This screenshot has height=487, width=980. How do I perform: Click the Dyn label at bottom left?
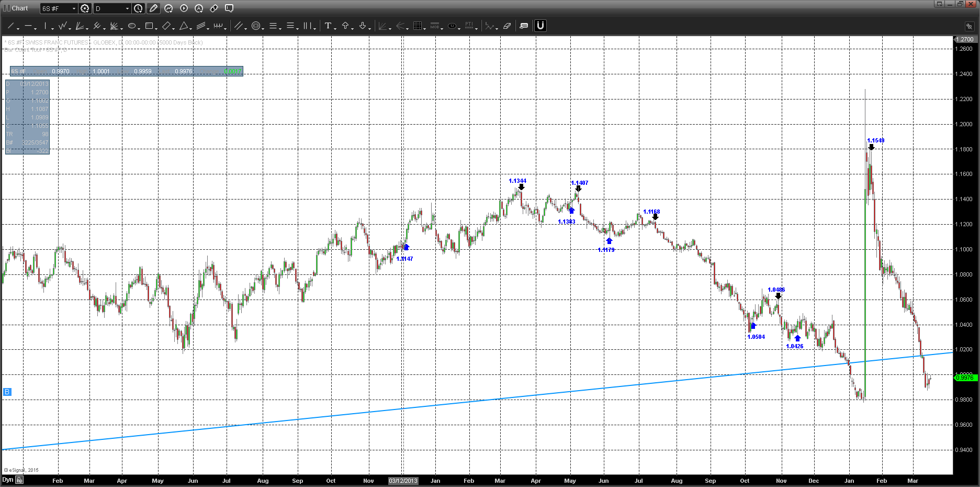coord(7,480)
